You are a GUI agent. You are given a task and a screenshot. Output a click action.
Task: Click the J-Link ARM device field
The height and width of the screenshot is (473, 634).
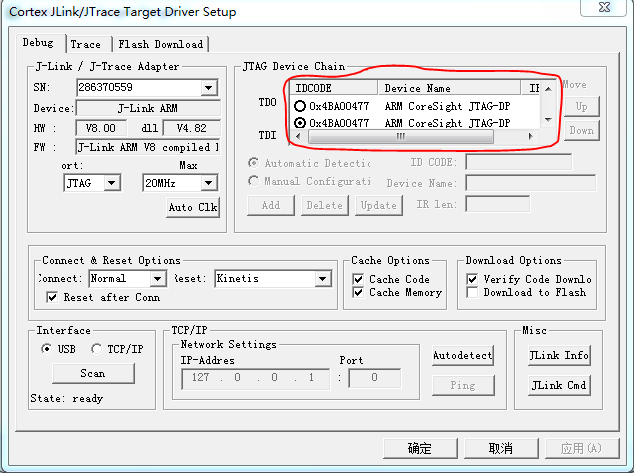coord(148,108)
